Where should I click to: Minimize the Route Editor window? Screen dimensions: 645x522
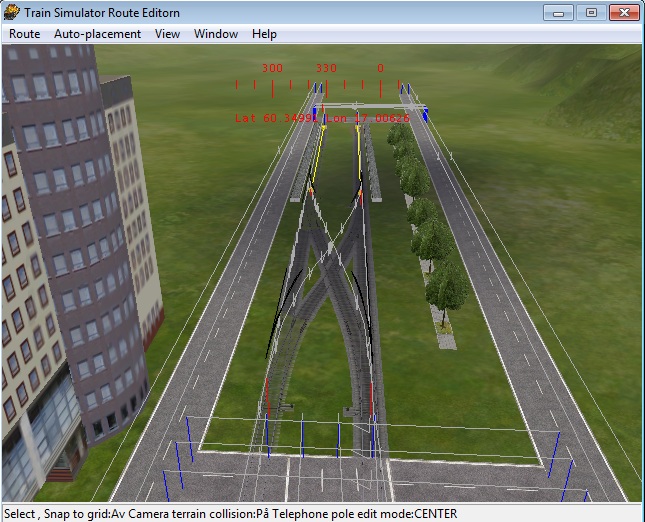pyautogui.click(x=559, y=12)
